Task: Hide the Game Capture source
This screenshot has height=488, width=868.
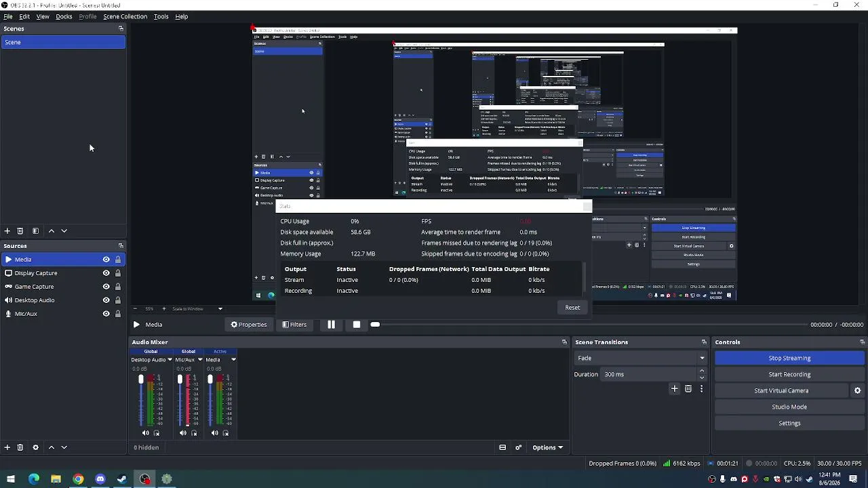Action: [106, 287]
